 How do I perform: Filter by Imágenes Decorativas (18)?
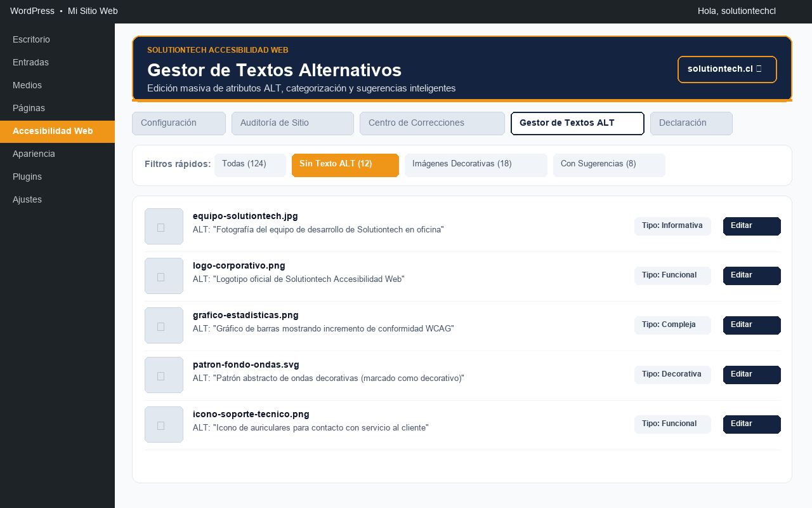click(476, 165)
